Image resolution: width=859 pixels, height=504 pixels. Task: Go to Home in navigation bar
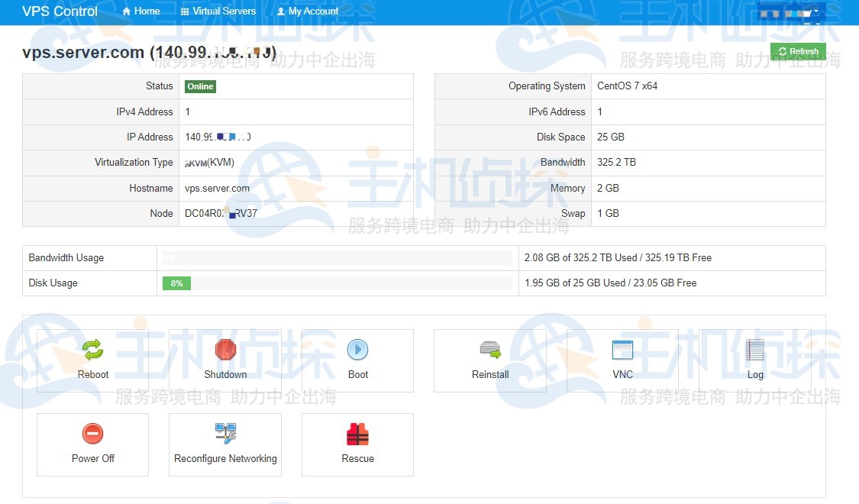[141, 11]
